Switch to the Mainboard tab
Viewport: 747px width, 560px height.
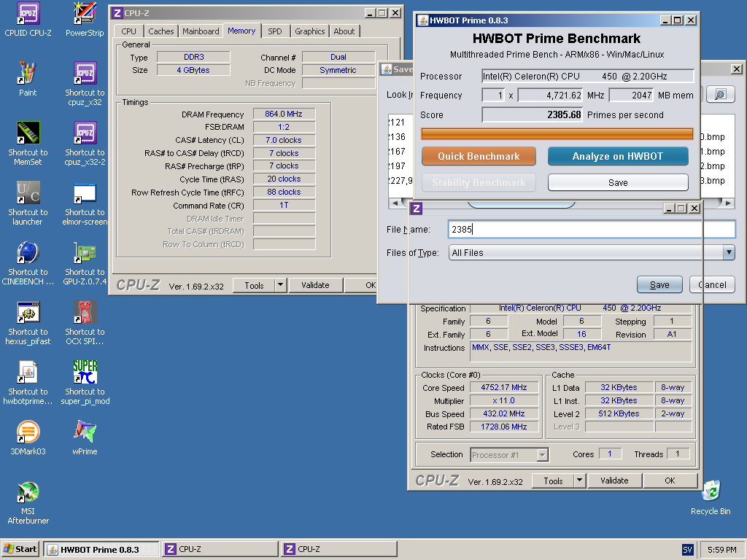pos(201,31)
